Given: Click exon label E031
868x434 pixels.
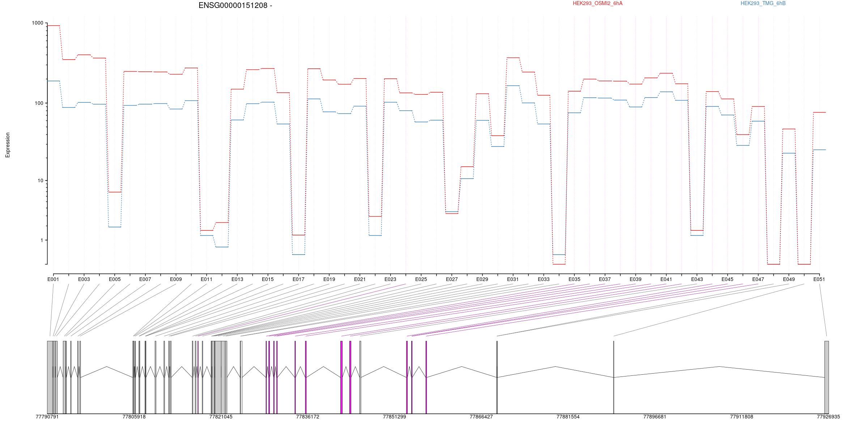Looking at the screenshot, I should (x=513, y=279).
